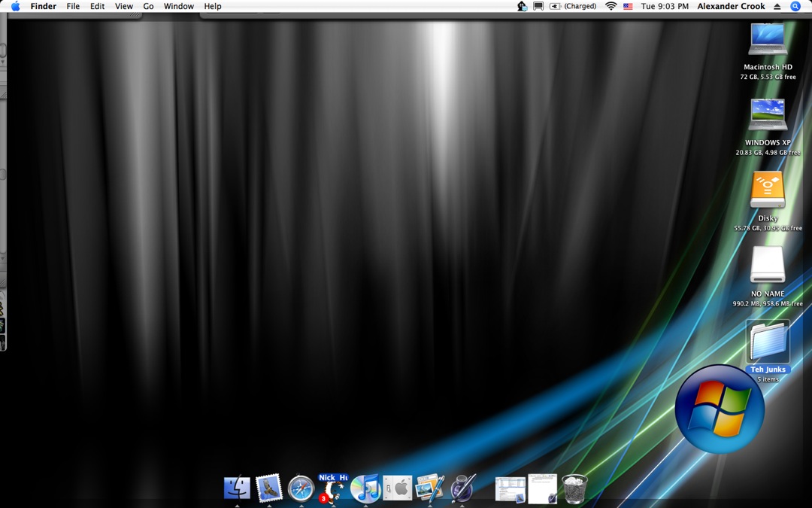Click the eject icon in menu bar
This screenshot has width=812, height=508.
777,6
